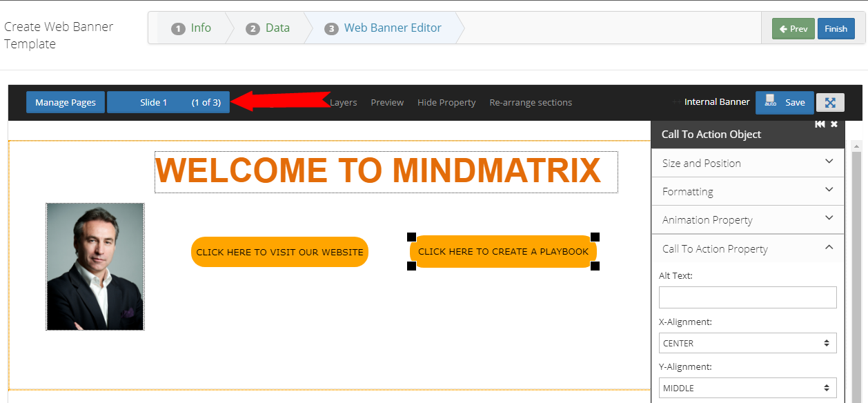
Task: Click the circled Info step icon
Action: 178,28
